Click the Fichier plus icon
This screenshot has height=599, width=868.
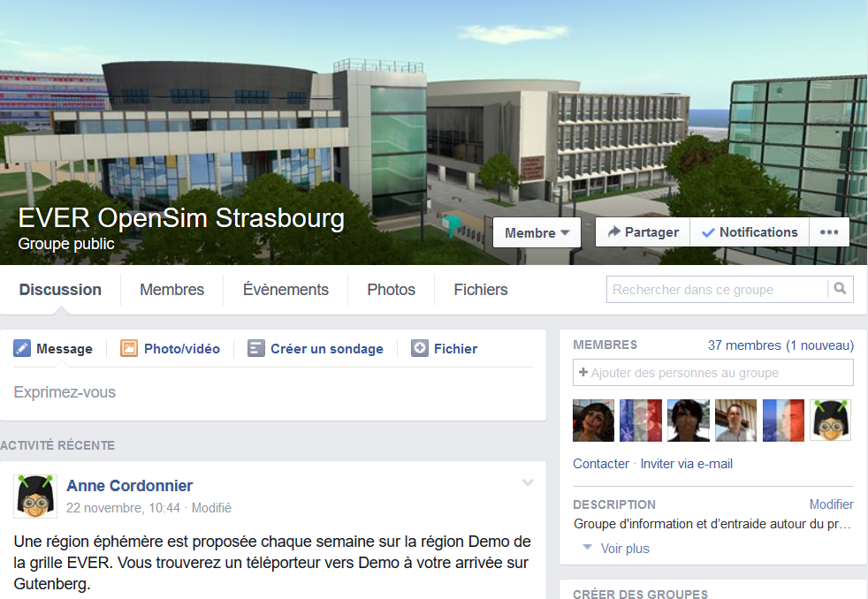pos(420,348)
